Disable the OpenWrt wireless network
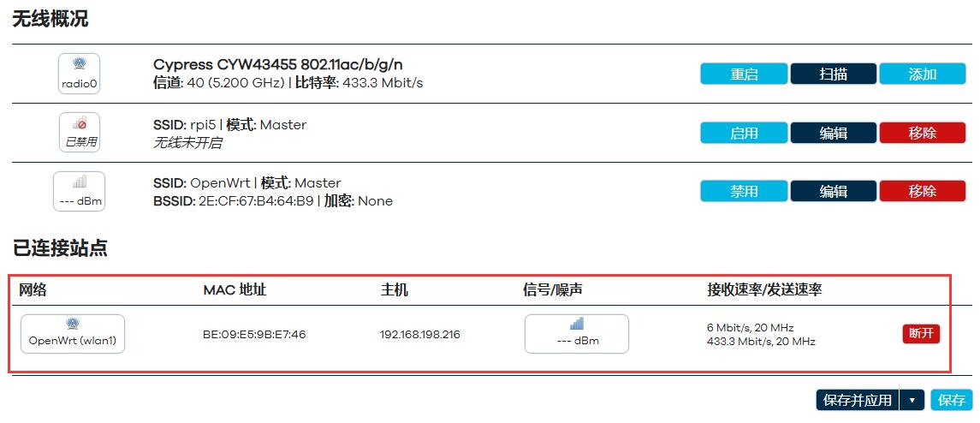Image resolution: width=980 pixels, height=423 pixels. coord(744,191)
